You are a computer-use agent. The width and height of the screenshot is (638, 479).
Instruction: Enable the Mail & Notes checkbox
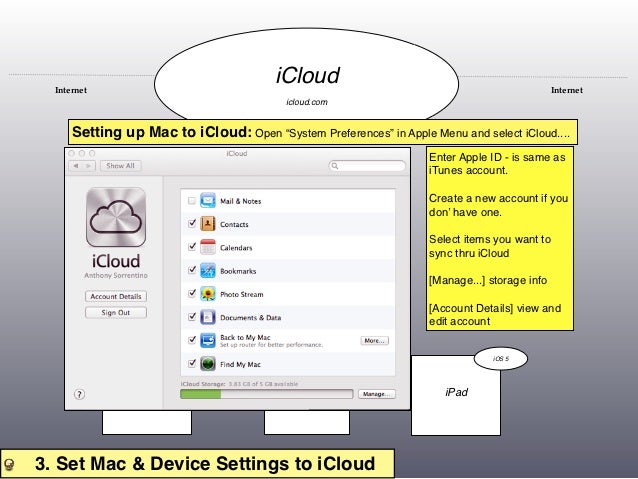click(192, 201)
